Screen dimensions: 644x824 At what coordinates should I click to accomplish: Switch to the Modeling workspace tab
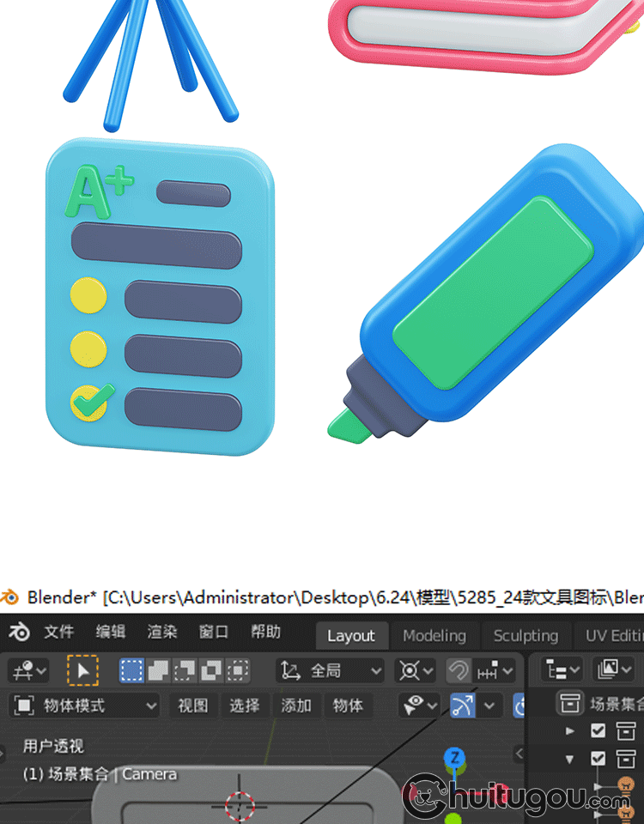tap(434, 636)
